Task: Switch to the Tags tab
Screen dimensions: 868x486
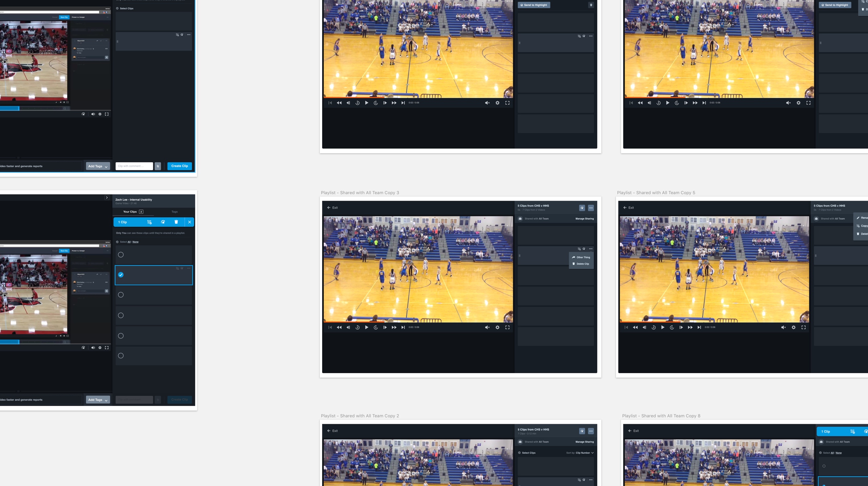Action: pos(175,212)
